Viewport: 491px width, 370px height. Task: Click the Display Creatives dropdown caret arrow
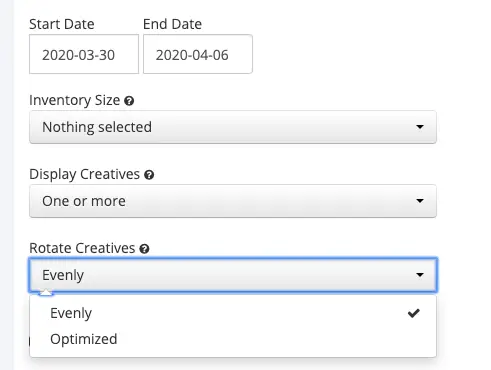point(420,201)
